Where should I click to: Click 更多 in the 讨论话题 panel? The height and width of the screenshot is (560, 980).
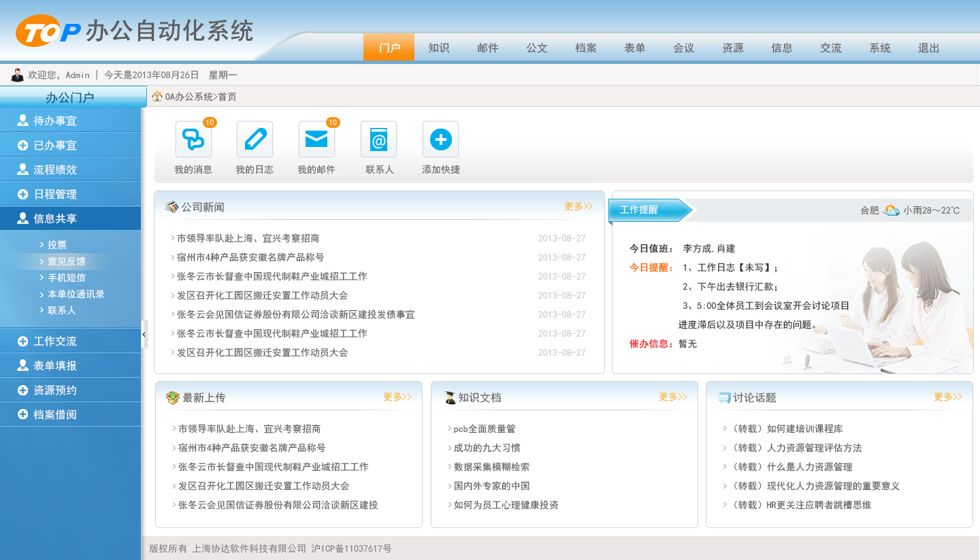click(948, 397)
